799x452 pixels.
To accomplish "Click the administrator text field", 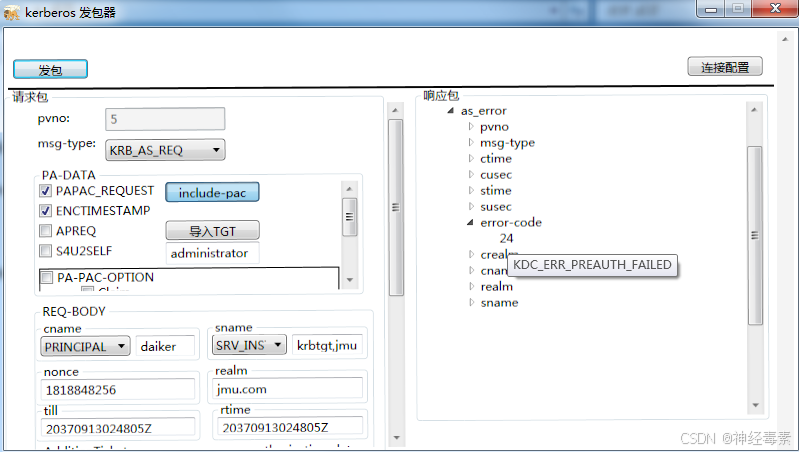I will click(x=212, y=253).
